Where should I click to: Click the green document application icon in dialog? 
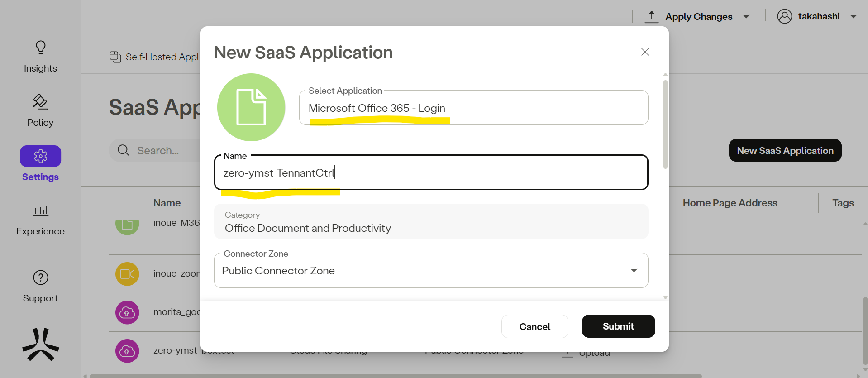pyautogui.click(x=251, y=107)
